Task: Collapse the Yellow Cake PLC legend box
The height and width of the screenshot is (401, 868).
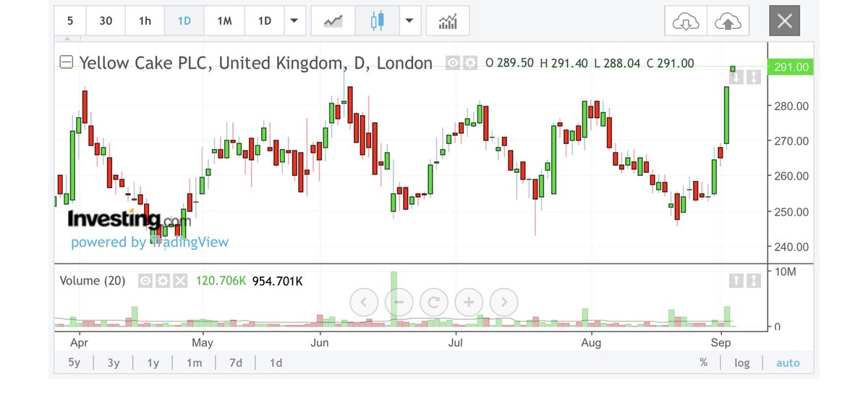Action: point(66,63)
